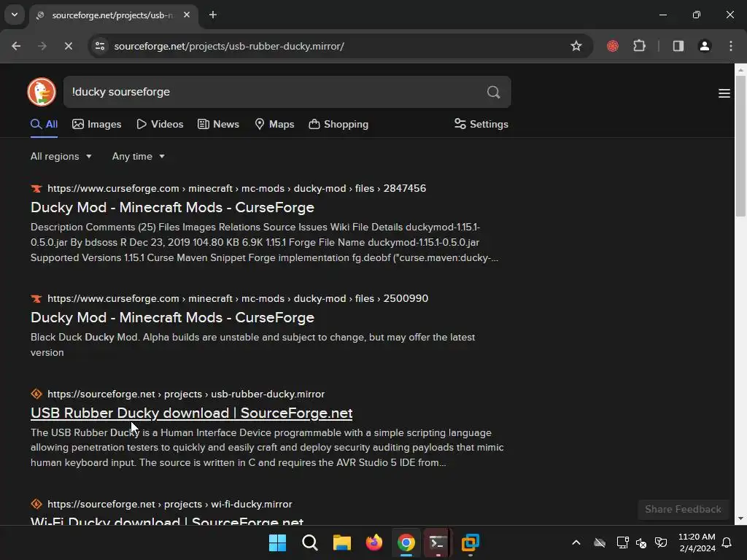
Task: Open taskbar Search magnifier
Action: 309,542
